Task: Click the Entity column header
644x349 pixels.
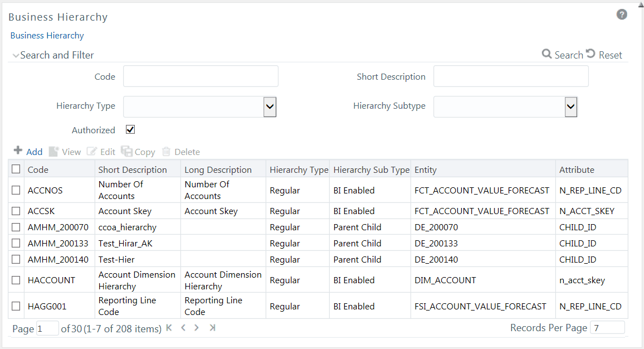Action: [x=426, y=169]
